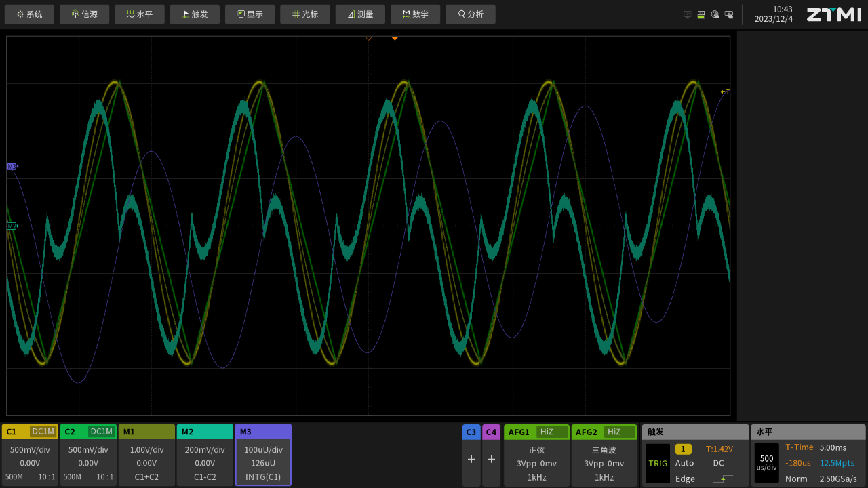This screenshot has height=488, width=868.
Task: Open the 触发 (Trigger) menu
Action: click(195, 14)
